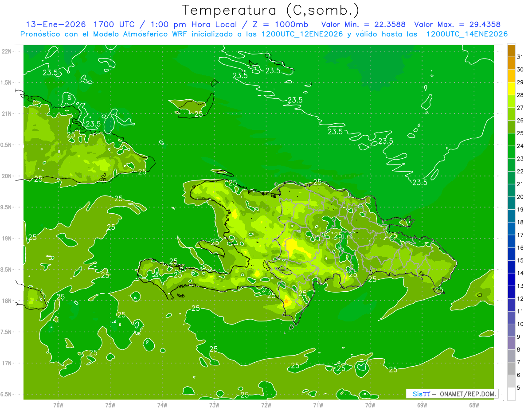532x411 pixels.
Task: Click legend value 29 on the color scale
Action: (x=520, y=82)
